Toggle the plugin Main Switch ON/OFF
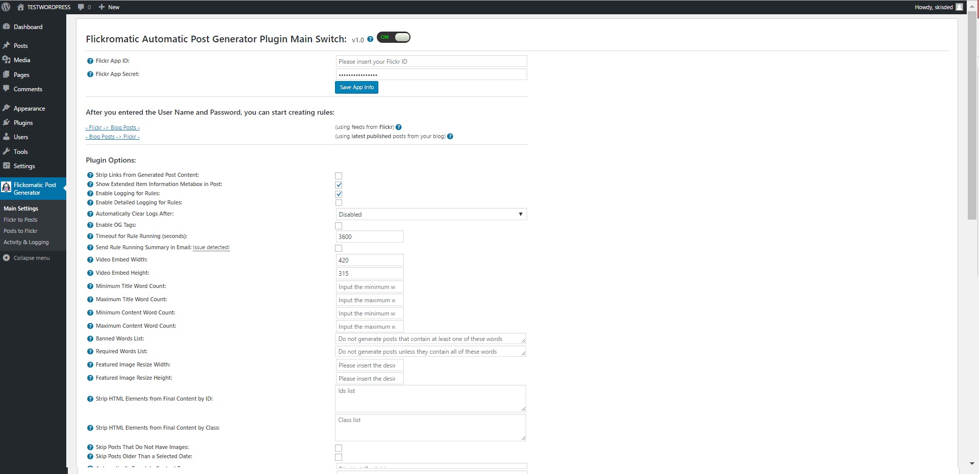Viewport: 980px width, 474px height. [x=394, y=37]
